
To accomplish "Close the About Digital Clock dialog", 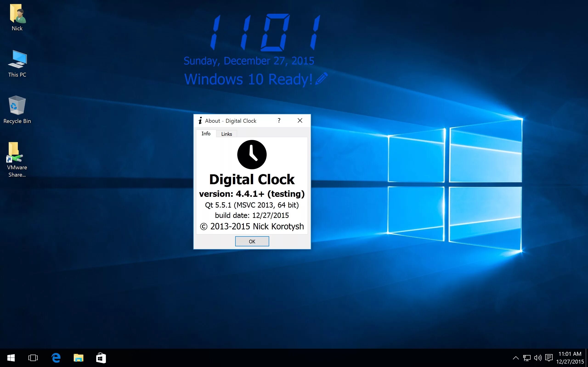I will click(300, 120).
